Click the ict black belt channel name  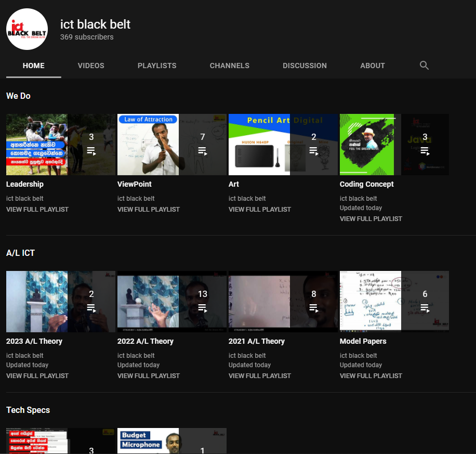95,24
